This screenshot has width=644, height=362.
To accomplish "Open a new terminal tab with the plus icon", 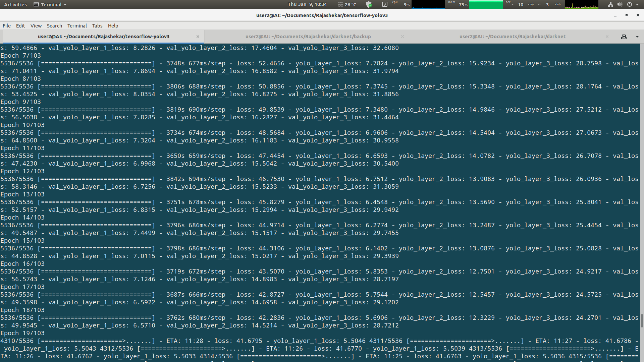I will (624, 37).
